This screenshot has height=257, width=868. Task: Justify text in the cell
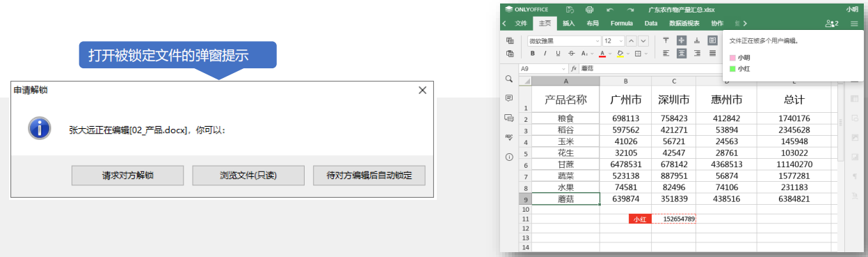[712, 53]
